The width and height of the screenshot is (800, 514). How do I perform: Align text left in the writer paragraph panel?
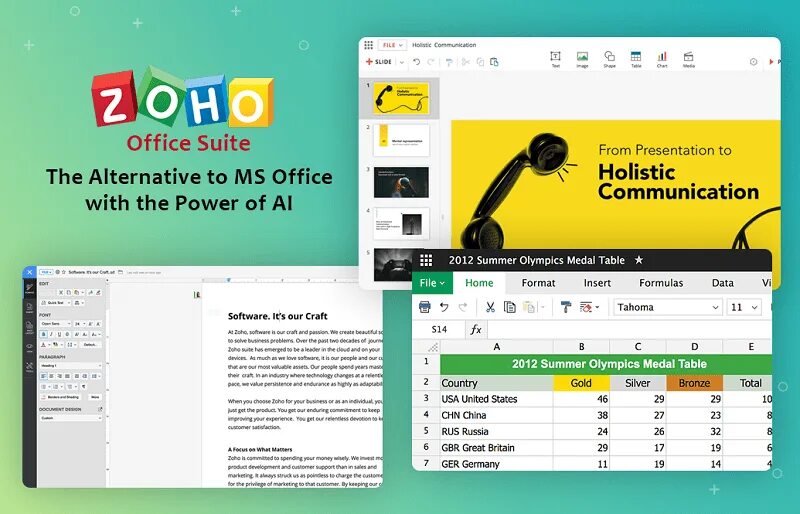(x=43, y=376)
